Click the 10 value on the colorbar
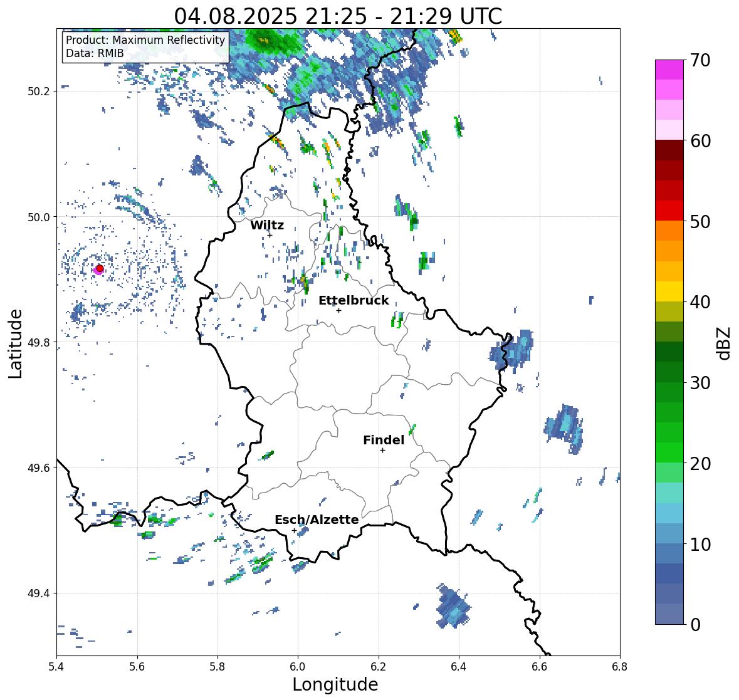 pos(700,544)
